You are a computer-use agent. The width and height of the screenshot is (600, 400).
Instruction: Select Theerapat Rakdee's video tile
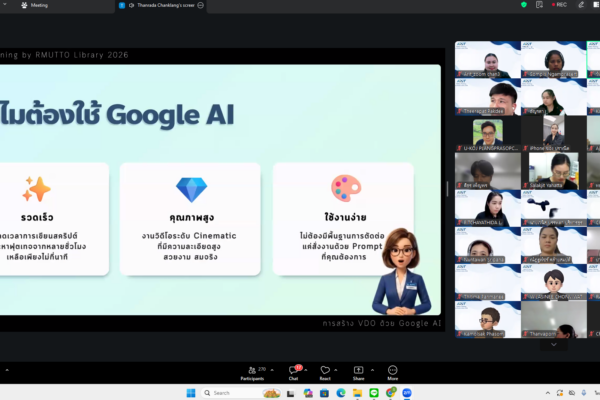(488, 97)
